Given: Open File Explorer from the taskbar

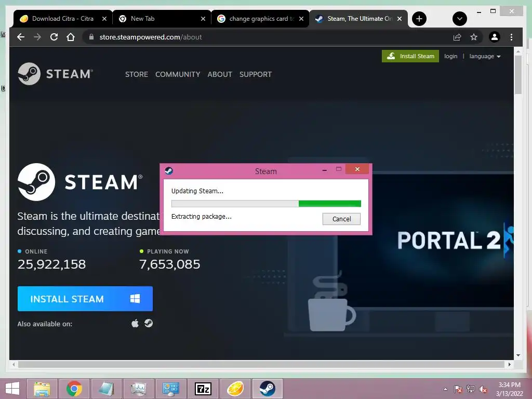Looking at the screenshot, I should click(42, 389).
